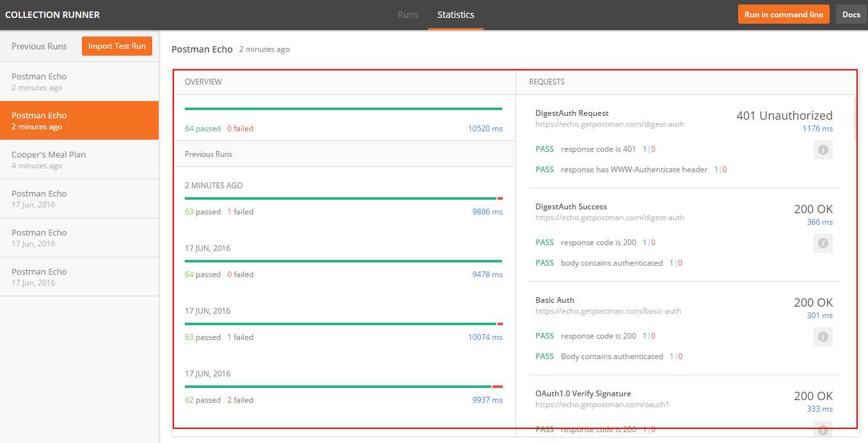The width and height of the screenshot is (868, 443).
Task: Open the Docs button
Action: coord(851,15)
